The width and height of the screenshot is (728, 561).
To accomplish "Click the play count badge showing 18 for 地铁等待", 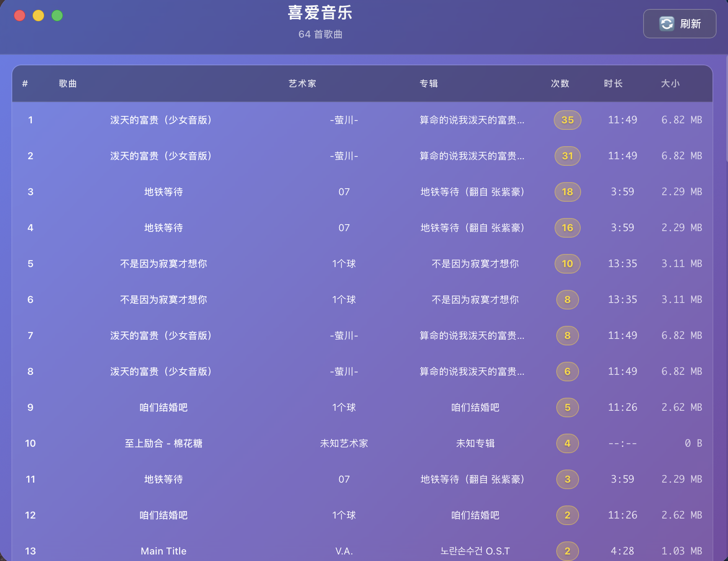I will click(567, 191).
